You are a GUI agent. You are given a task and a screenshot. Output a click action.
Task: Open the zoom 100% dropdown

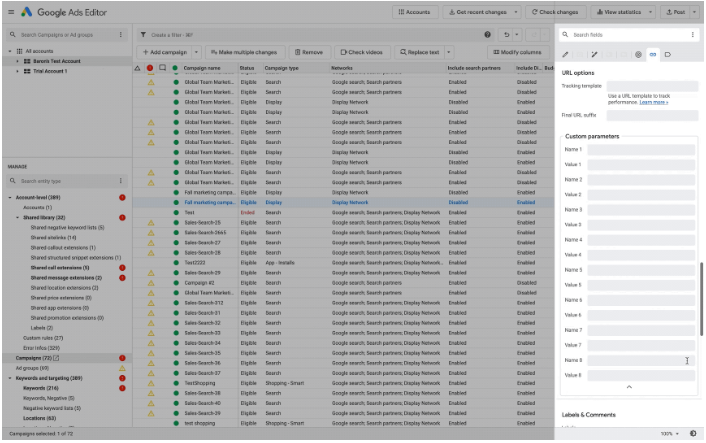coord(670,434)
